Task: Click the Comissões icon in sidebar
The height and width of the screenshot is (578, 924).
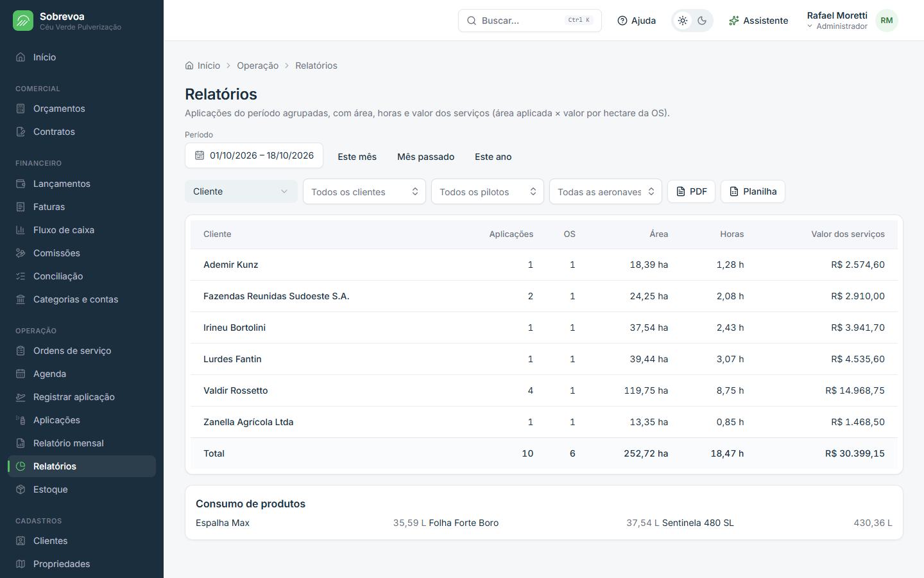Action: 21,253
